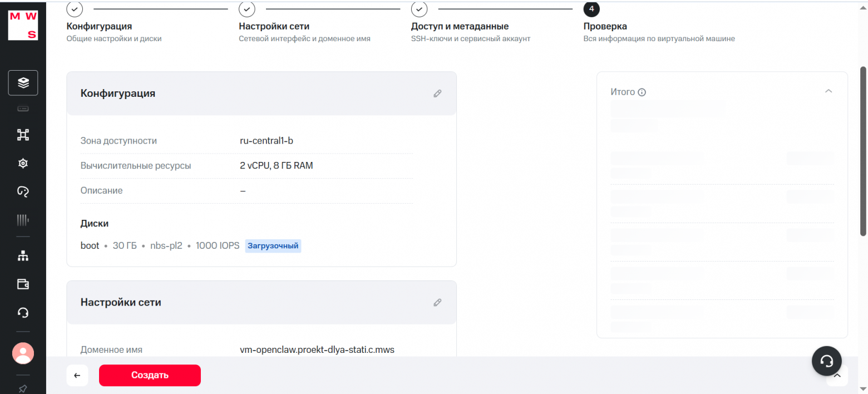
Task: Open the billing wallet icon in sidebar
Action: pyautogui.click(x=22, y=284)
